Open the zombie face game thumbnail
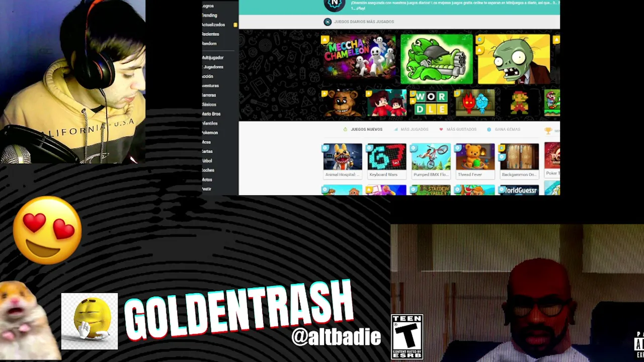 point(513,59)
